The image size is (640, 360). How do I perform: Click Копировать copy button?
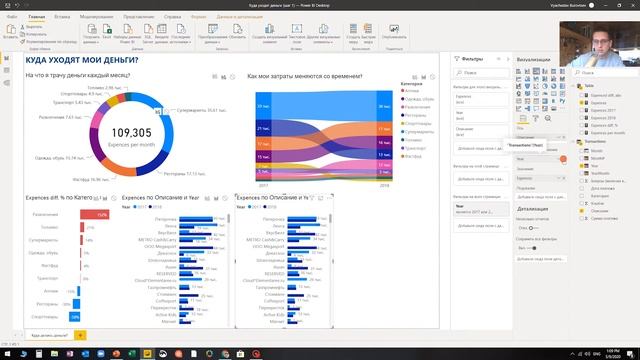[x=33, y=34]
